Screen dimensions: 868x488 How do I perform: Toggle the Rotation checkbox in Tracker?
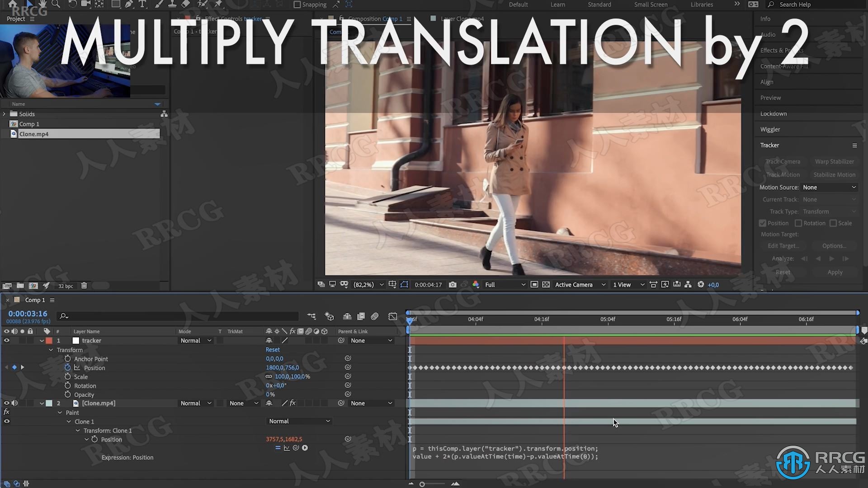click(798, 223)
